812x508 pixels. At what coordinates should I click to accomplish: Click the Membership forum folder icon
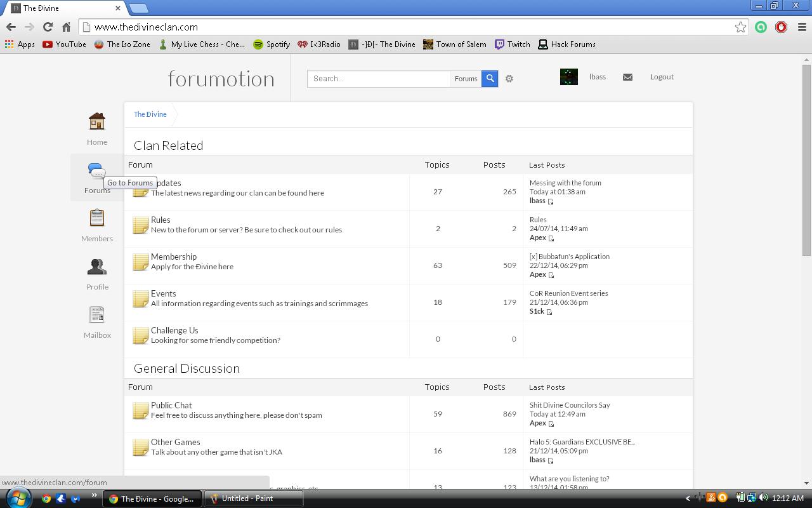(x=141, y=262)
